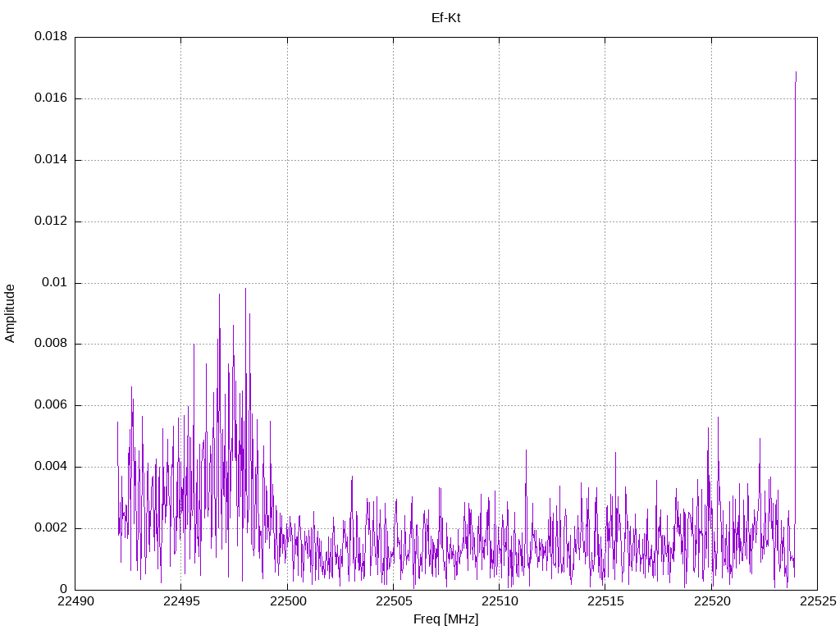Click the x-axis tick label 22495
The image size is (840, 630).
[181, 601]
